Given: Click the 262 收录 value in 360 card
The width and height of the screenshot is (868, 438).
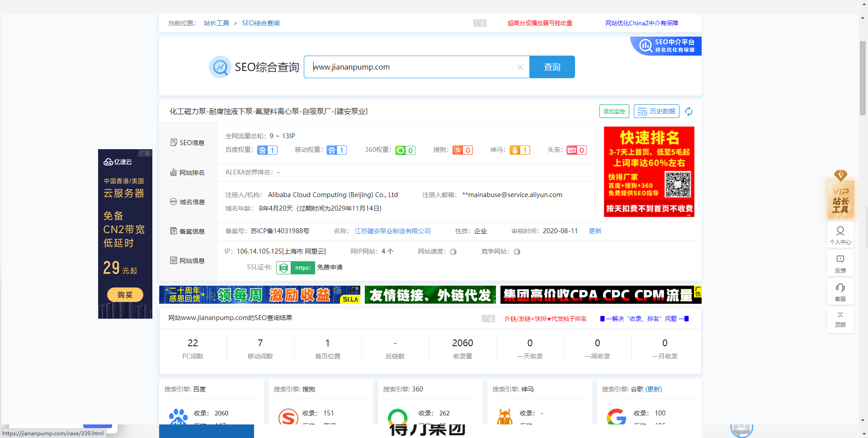Looking at the screenshot, I should point(444,413).
